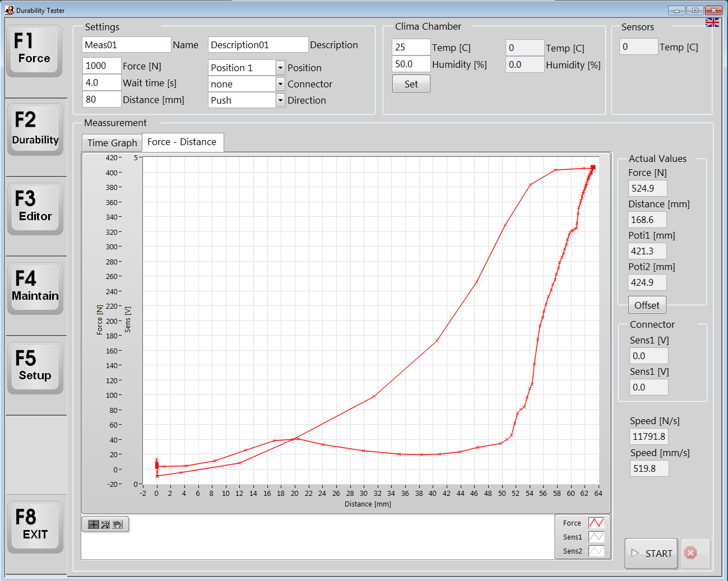Select the graph zoom magnifier tool
The image size is (728, 581).
click(105, 524)
